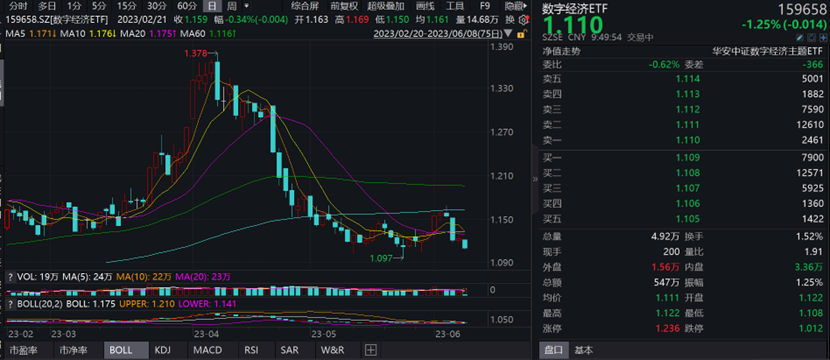The image size is (830, 360).
Task: Collapse the side quote panel with double-arrow
Action: tap(534, 179)
